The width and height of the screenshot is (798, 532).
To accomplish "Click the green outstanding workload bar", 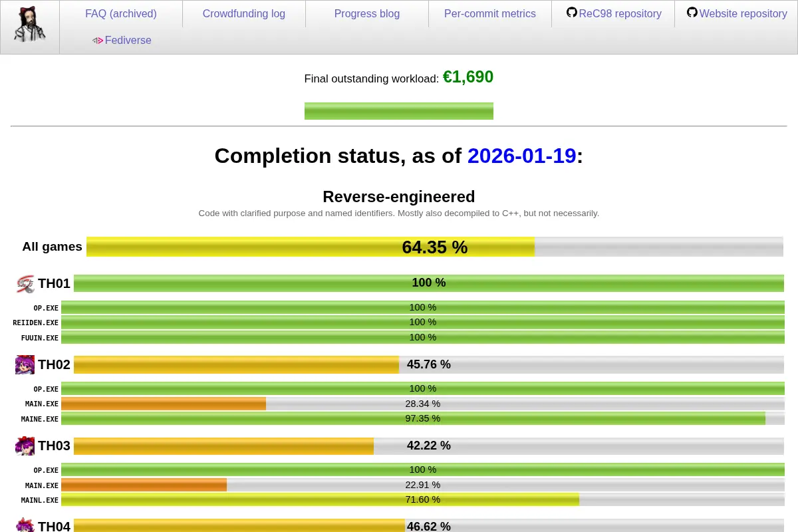I will 399,111.
